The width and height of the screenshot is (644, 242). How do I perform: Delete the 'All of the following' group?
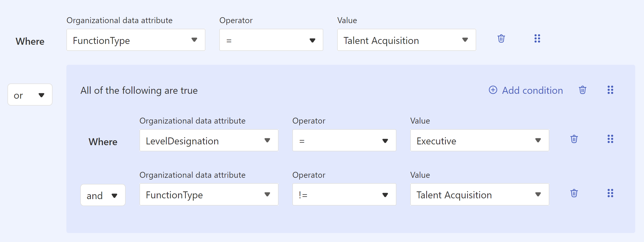coord(582,90)
